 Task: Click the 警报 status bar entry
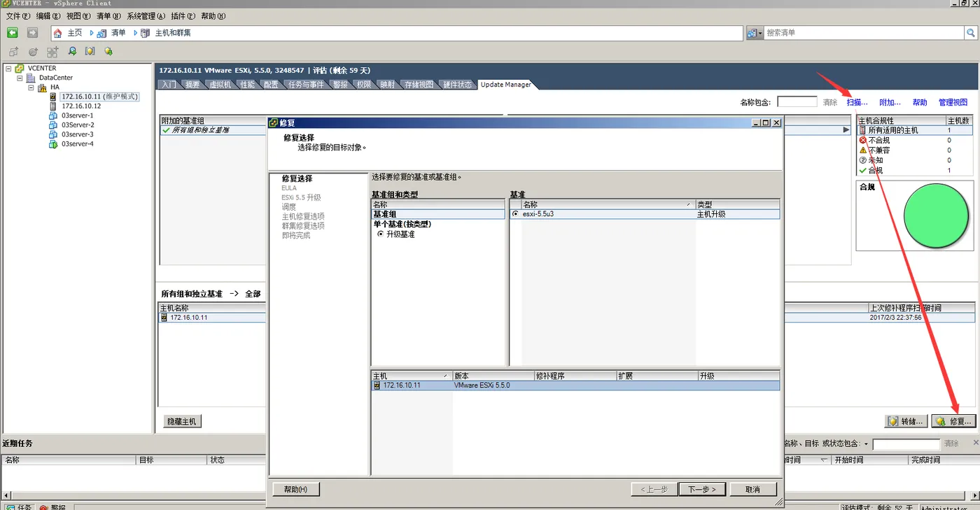(x=52, y=507)
